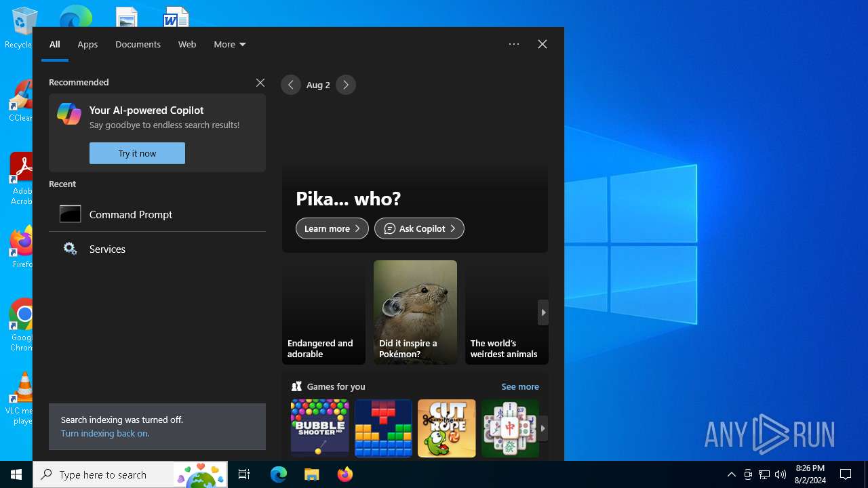Switch to the Documents search tab
Viewport: 868px width, 488px height.
[x=138, y=44]
